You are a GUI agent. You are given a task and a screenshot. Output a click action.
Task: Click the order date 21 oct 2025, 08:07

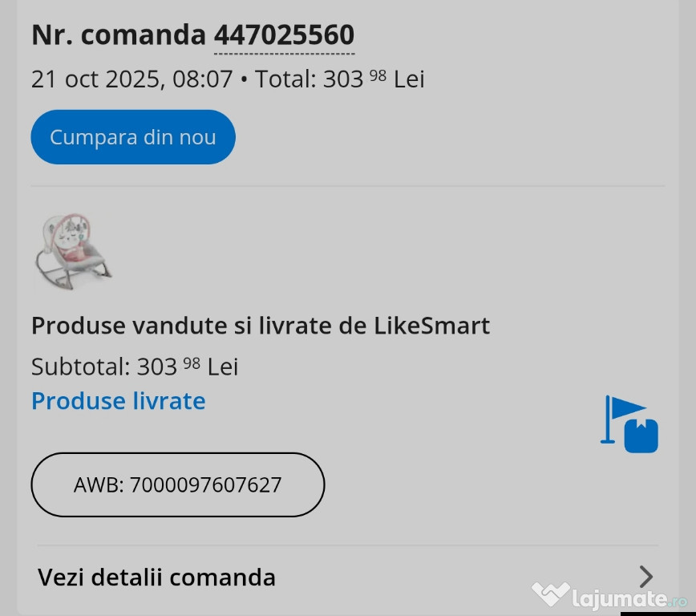pyautogui.click(x=132, y=79)
